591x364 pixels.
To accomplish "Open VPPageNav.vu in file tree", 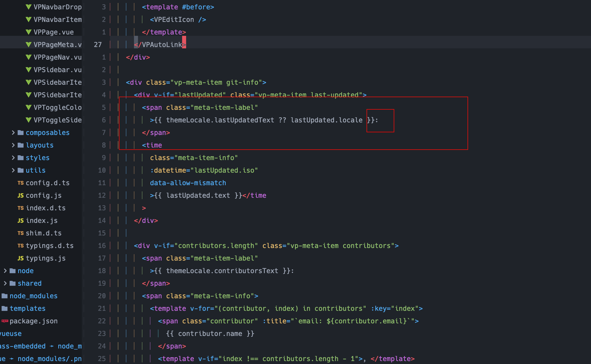I will 57,57.
